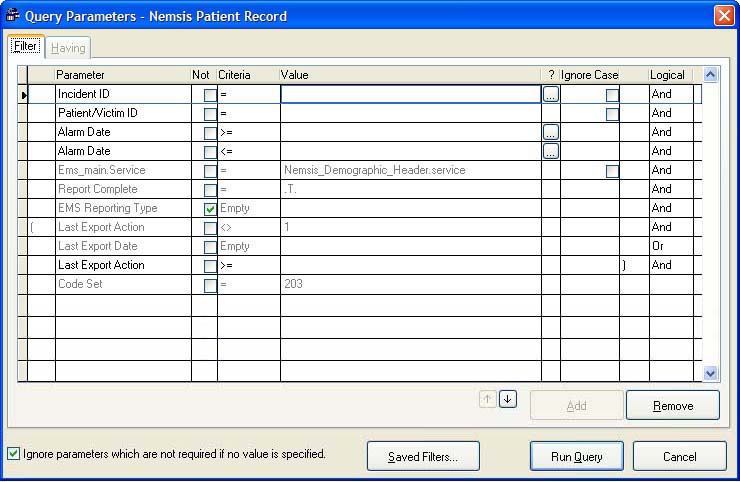Click the Cancel button
The width and height of the screenshot is (740, 482).
680,457
